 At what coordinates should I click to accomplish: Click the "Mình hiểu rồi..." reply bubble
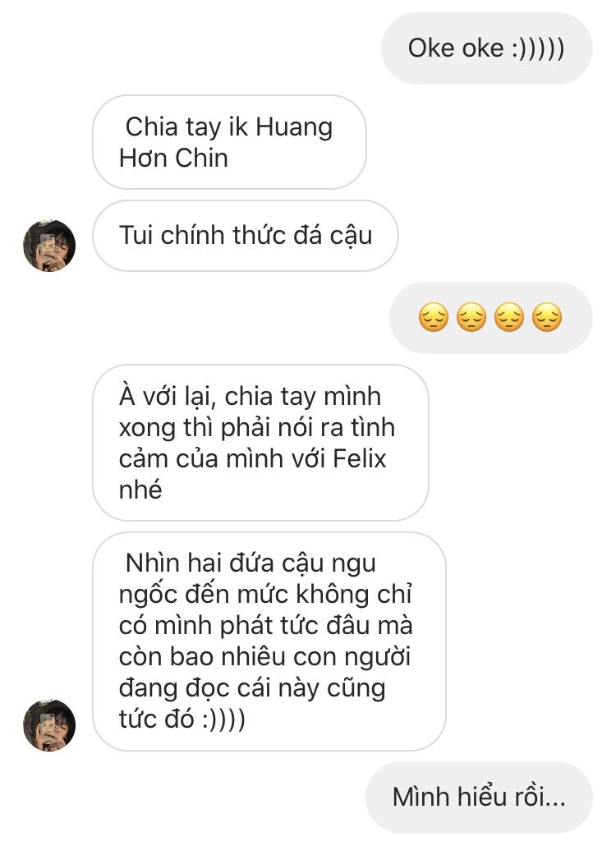click(x=479, y=798)
